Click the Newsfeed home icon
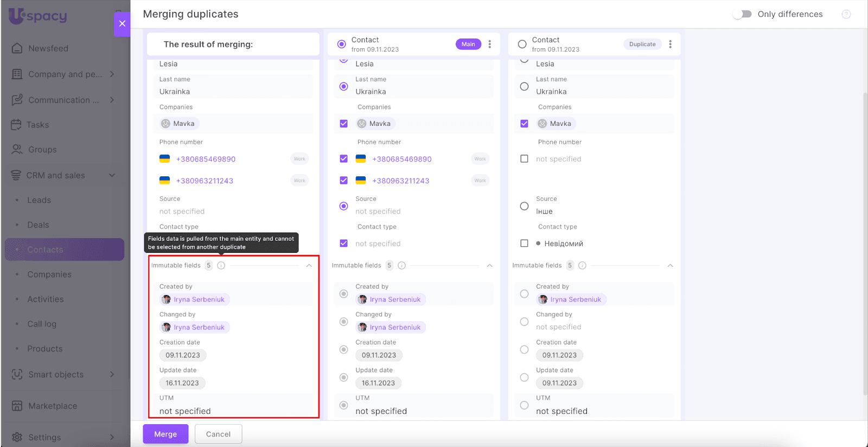This screenshot has width=868, height=447. point(17,48)
